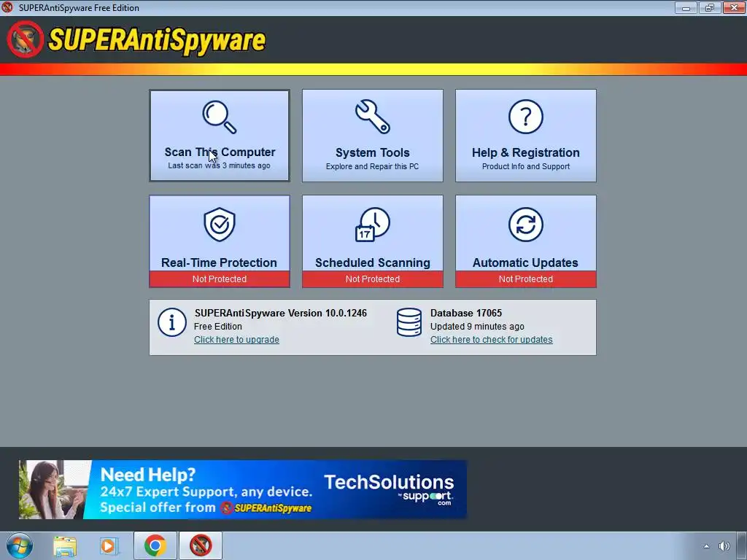Click the 'Database 17065' text
The width and height of the screenshot is (747, 560).
coord(466,313)
